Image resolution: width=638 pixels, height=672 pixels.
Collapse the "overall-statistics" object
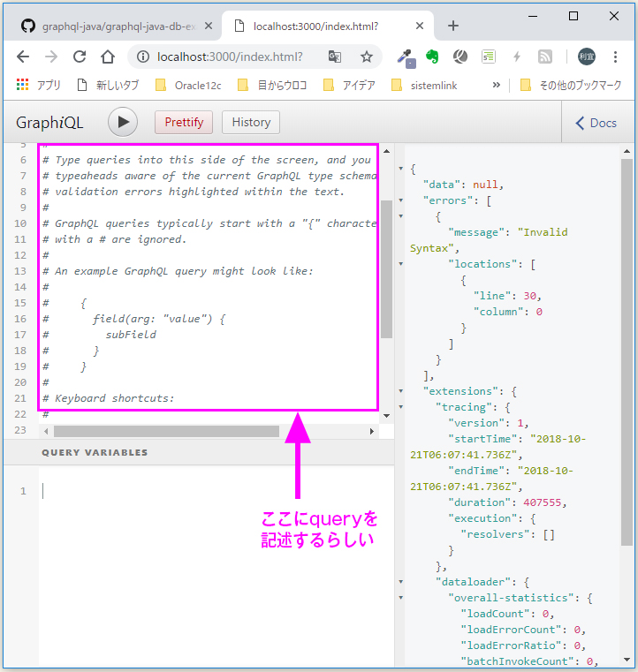401,598
